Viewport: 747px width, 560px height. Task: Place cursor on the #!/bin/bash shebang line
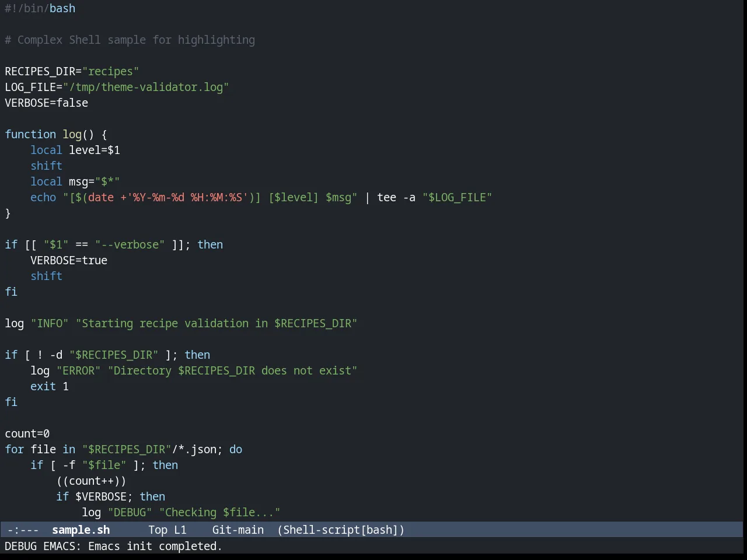click(x=40, y=8)
